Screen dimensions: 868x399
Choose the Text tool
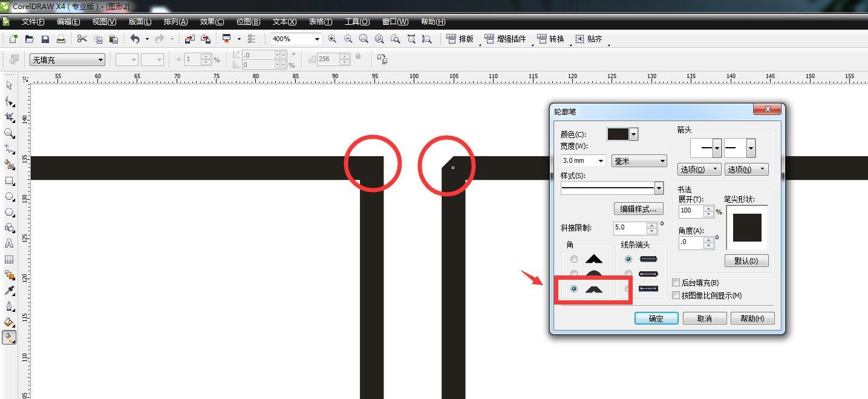tap(9, 243)
